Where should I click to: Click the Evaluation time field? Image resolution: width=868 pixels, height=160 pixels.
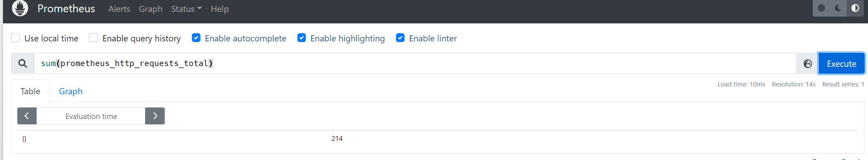(x=91, y=116)
